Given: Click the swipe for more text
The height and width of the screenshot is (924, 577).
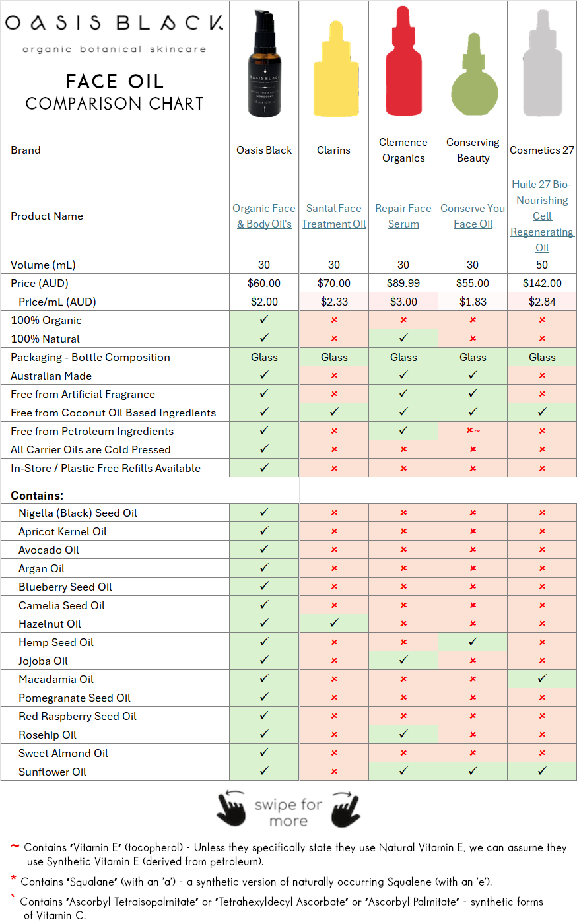Looking at the screenshot, I should tap(288, 812).
